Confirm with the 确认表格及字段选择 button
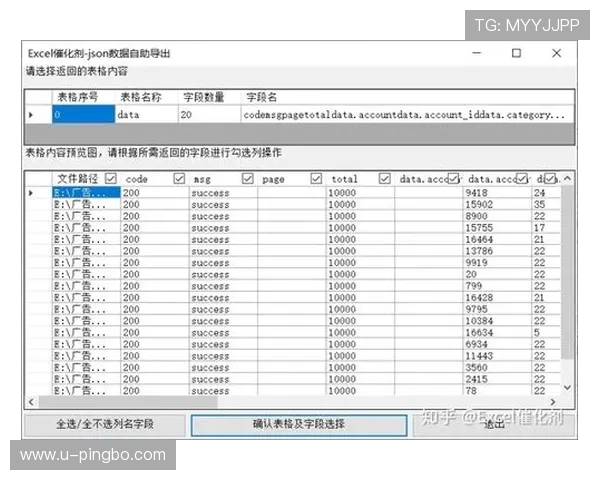Viewport: 600px width, 480px height. pos(299,424)
